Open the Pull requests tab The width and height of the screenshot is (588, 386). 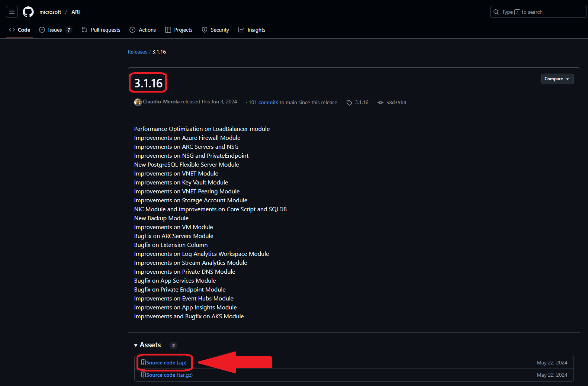click(x=101, y=30)
